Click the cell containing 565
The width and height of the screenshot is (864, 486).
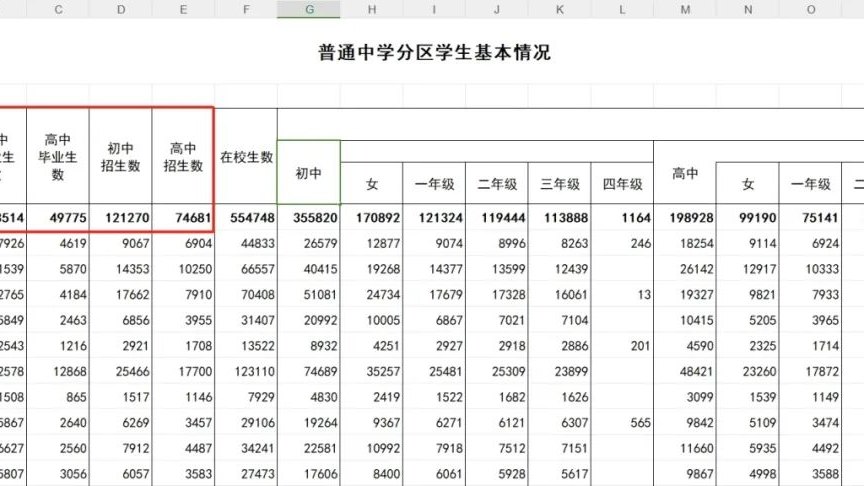(623, 423)
